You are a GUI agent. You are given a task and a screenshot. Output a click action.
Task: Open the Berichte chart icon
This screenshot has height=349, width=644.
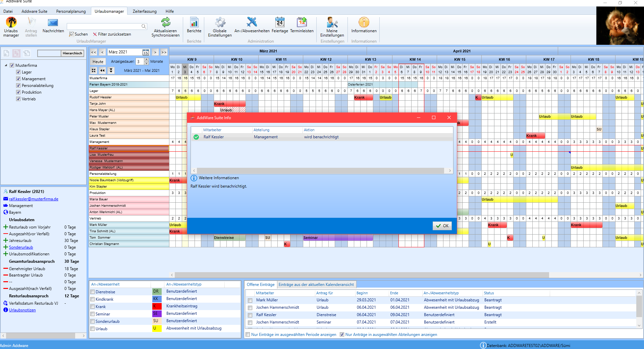[194, 22]
